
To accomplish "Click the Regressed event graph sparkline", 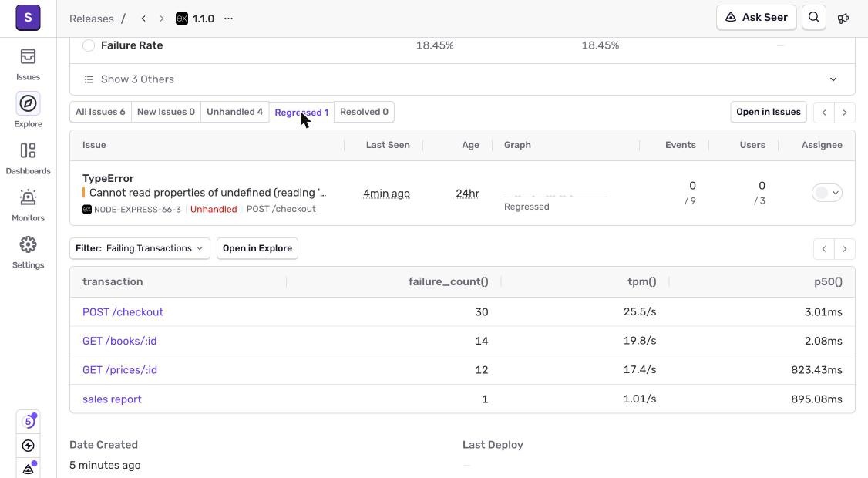I will (555, 194).
